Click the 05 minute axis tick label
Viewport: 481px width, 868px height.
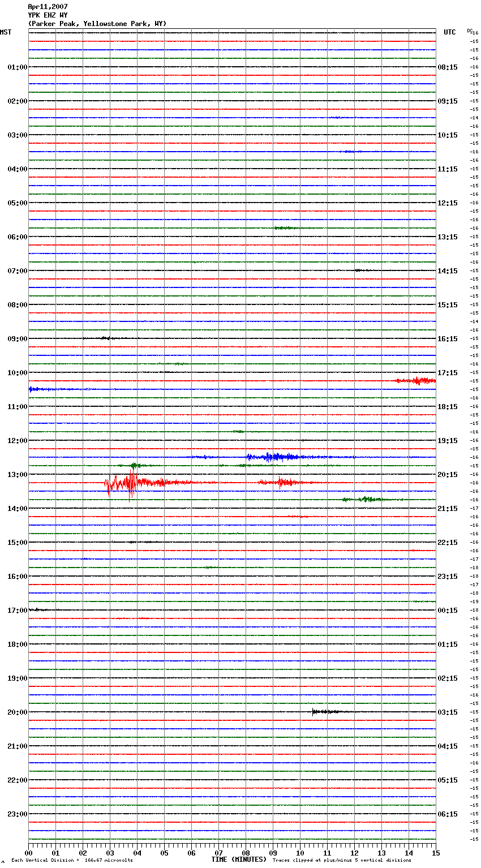(165, 853)
